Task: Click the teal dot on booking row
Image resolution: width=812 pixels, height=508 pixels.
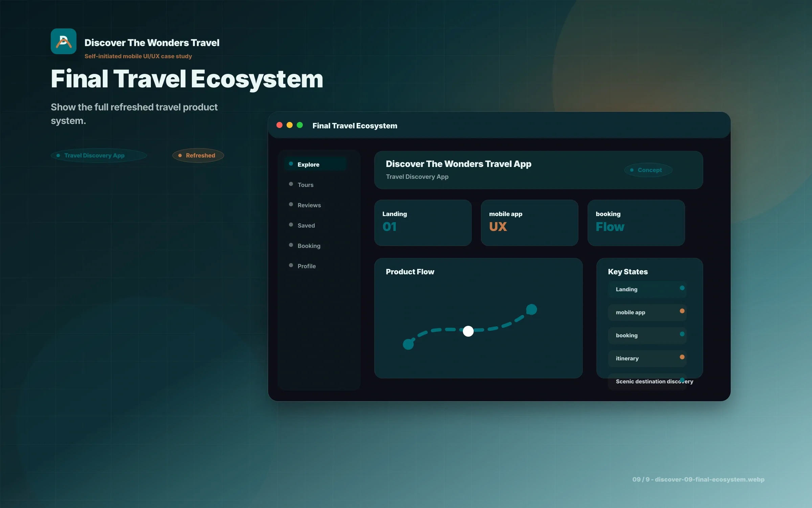Action: [x=682, y=334]
